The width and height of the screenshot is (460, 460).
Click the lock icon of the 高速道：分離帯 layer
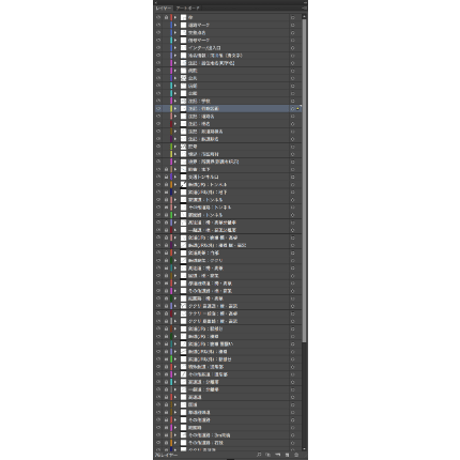[x=166, y=382]
